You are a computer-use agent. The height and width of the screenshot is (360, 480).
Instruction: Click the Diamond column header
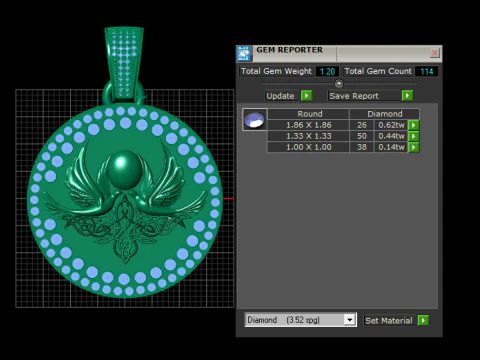pyautogui.click(x=385, y=114)
